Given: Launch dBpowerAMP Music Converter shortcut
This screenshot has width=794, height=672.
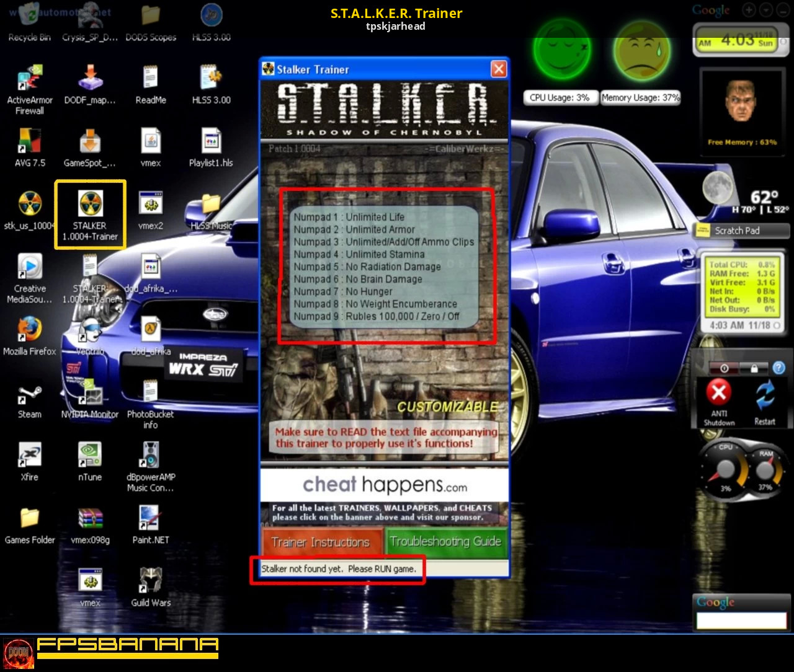Looking at the screenshot, I should tap(151, 467).
